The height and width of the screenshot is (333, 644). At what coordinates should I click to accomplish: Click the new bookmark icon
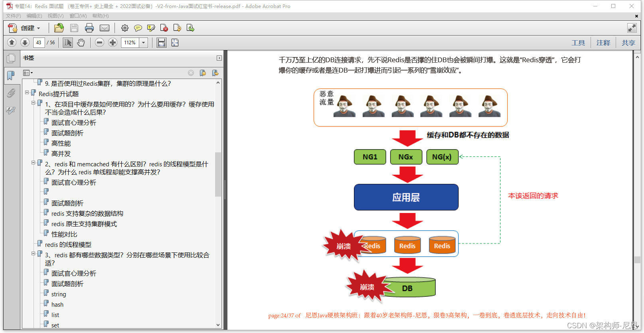[203, 73]
